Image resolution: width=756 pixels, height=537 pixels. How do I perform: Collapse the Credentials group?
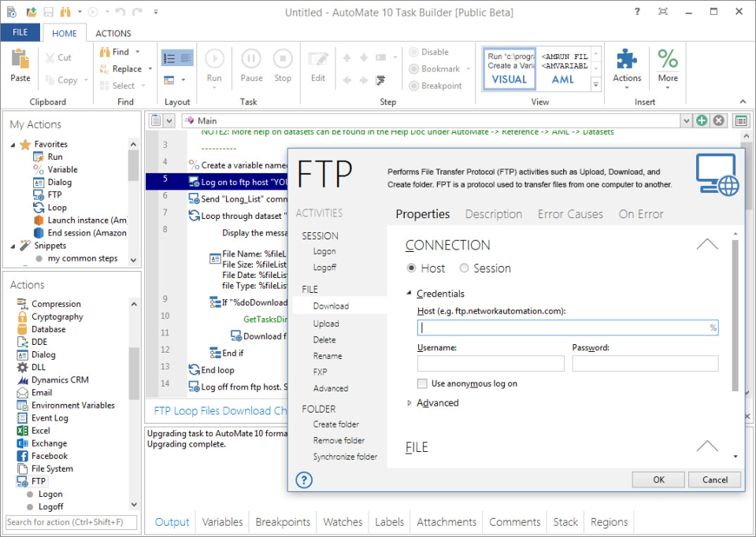tap(409, 294)
